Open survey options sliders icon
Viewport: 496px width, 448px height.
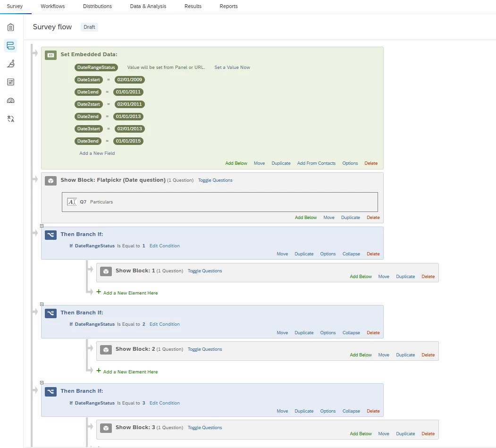11,82
